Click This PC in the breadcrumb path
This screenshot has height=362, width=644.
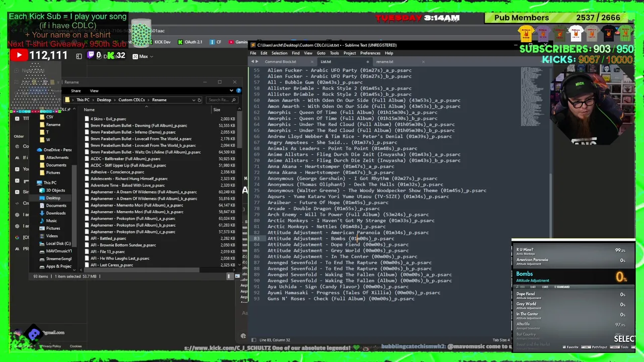click(x=83, y=100)
